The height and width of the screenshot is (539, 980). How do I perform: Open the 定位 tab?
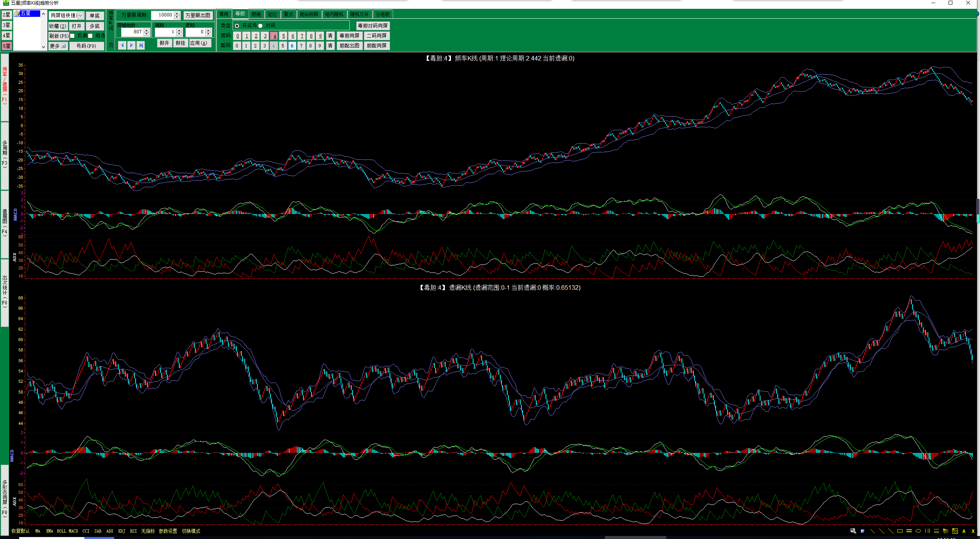(272, 14)
